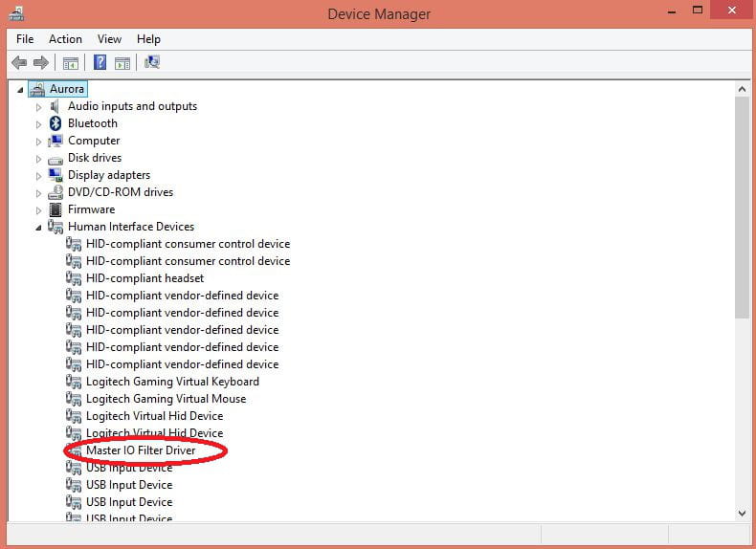756x549 pixels.
Task: Open the File menu
Action: coord(25,39)
